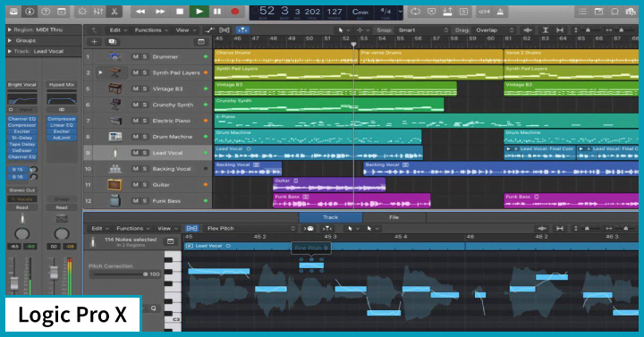644x337 pixels.
Task: Open the Channel EQ plug-in slot at the top of the chain
Action: point(22,119)
